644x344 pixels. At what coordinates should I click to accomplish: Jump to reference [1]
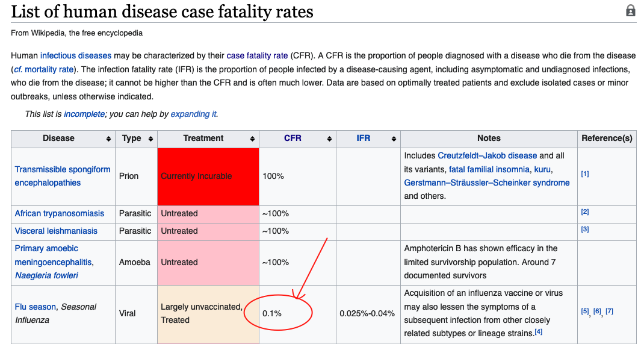[x=585, y=174]
